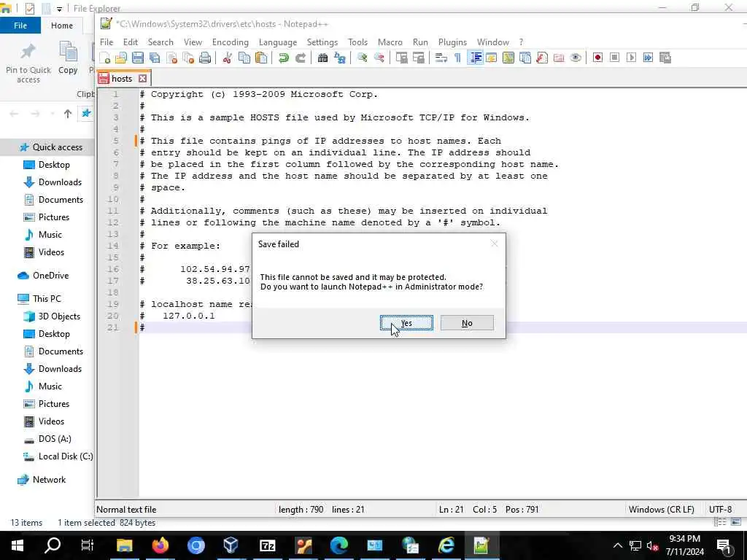Click Save Recorded Macro icon
Viewport: 747px width, 560px height.
click(x=665, y=58)
